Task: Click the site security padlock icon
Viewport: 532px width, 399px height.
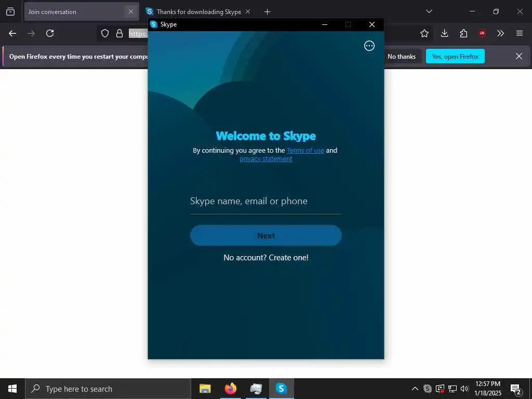Action: 119,33
